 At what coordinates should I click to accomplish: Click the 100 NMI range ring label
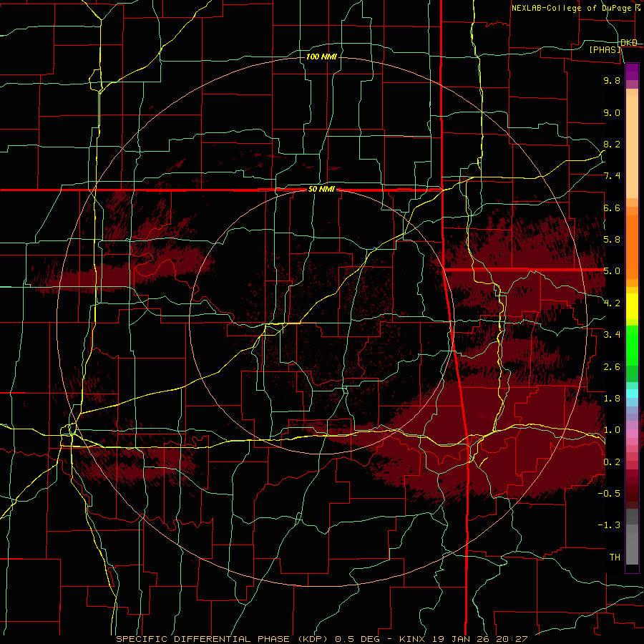point(321,57)
